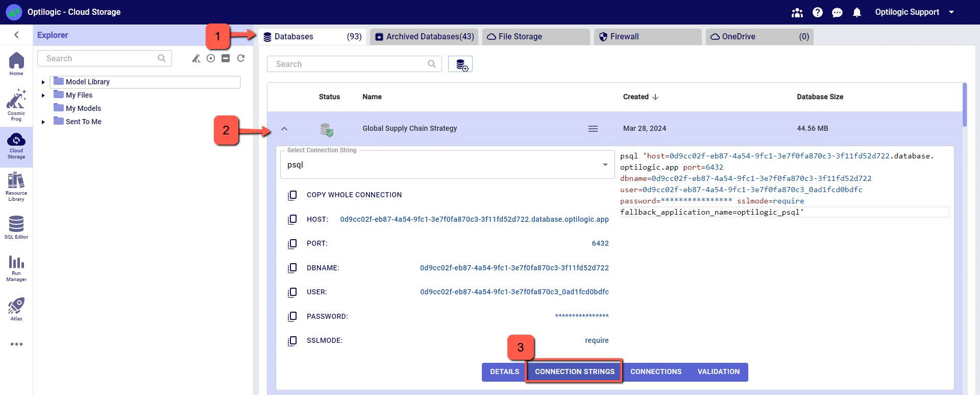Switch to the OneDrive tab
This screenshot has width=980, height=395.
[759, 37]
